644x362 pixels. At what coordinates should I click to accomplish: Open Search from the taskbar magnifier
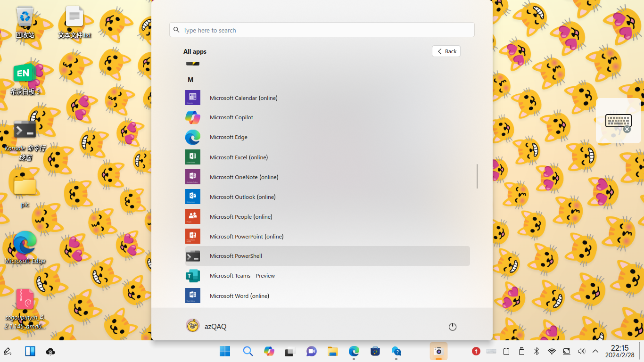pos(248,351)
